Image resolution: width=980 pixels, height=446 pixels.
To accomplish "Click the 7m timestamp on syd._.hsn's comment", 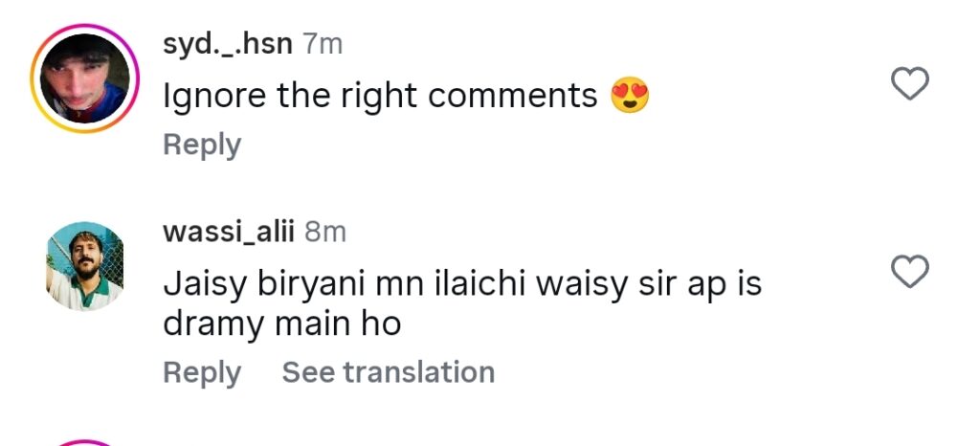I will coord(323,44).
